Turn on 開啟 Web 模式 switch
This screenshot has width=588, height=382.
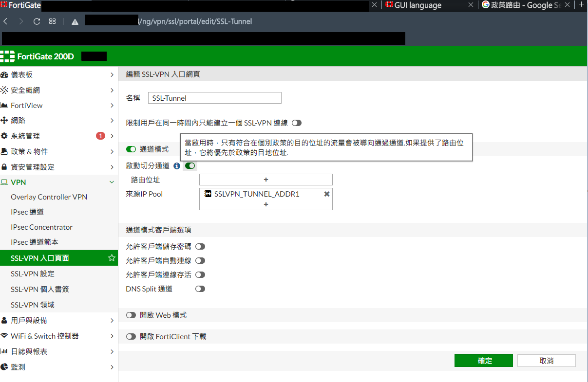(131, 315)
